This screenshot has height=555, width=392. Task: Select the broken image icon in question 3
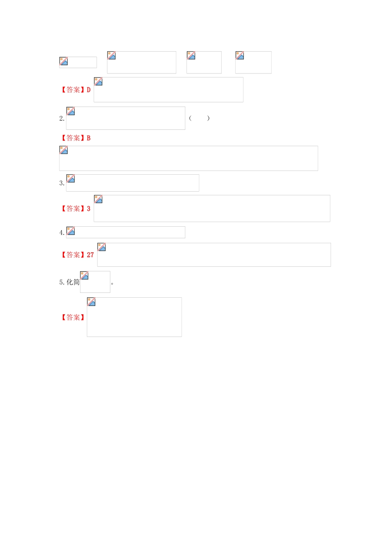pos(71,179)
